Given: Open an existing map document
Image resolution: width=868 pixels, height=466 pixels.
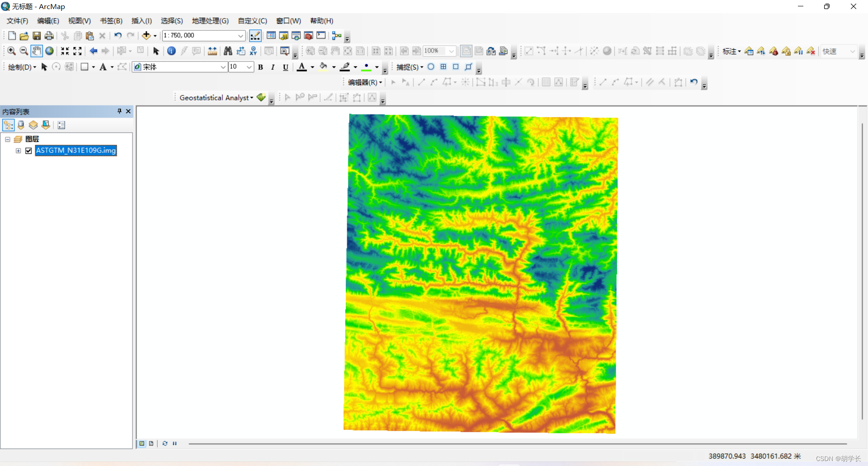Looking at the screenshot, I should pos(24,36).
